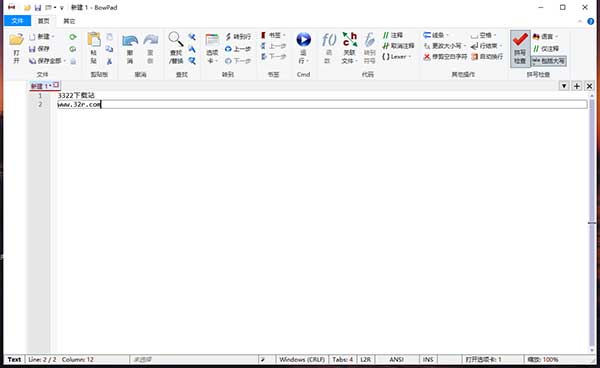Select the 新建 1 document tab
The height and width of the screenshot is (368, 600).
[x=44, y=86]
